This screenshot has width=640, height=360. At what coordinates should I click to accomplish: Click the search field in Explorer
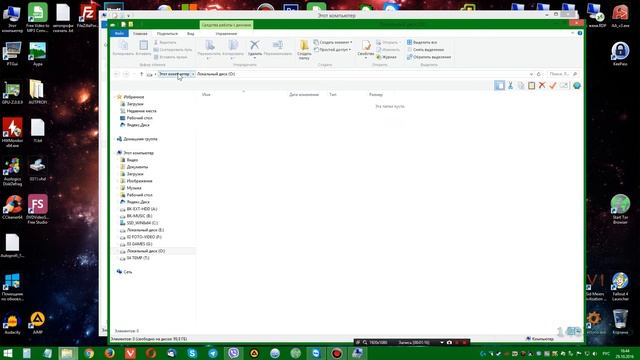pyautogui.click(x=562, y=74)
